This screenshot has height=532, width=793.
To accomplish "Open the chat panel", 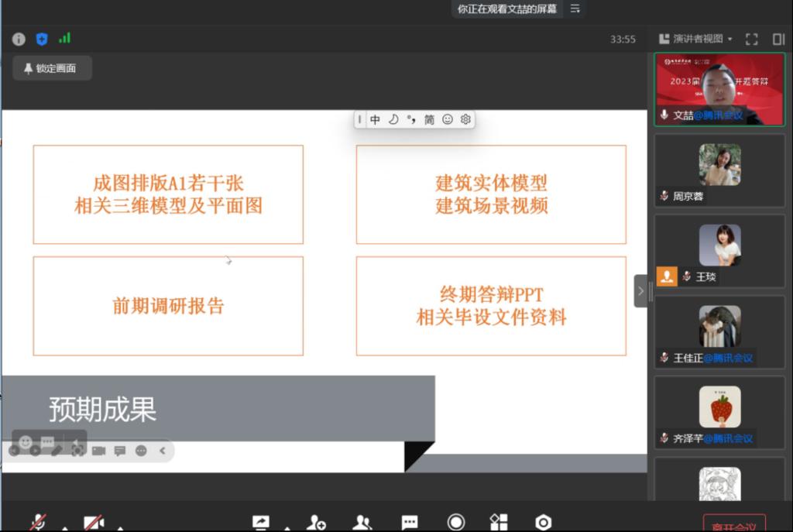I will coord(410,523).
